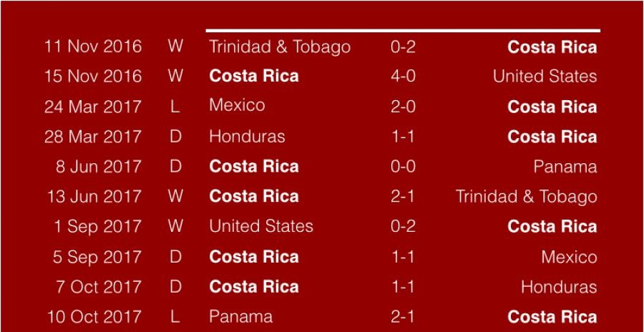Image resolution: width=644 pixels, height=332 pixels.
Task: Click the 0-0 score against Panama
Action: [403, 167]
